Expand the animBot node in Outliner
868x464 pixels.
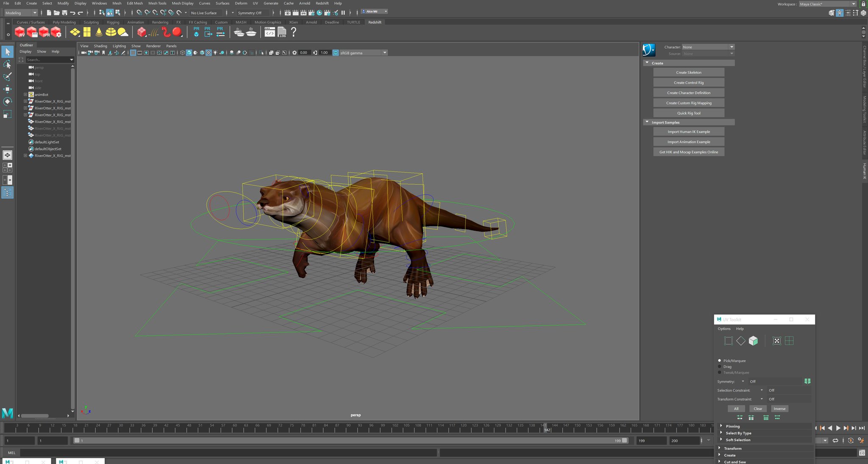click(x=25, y=95)
